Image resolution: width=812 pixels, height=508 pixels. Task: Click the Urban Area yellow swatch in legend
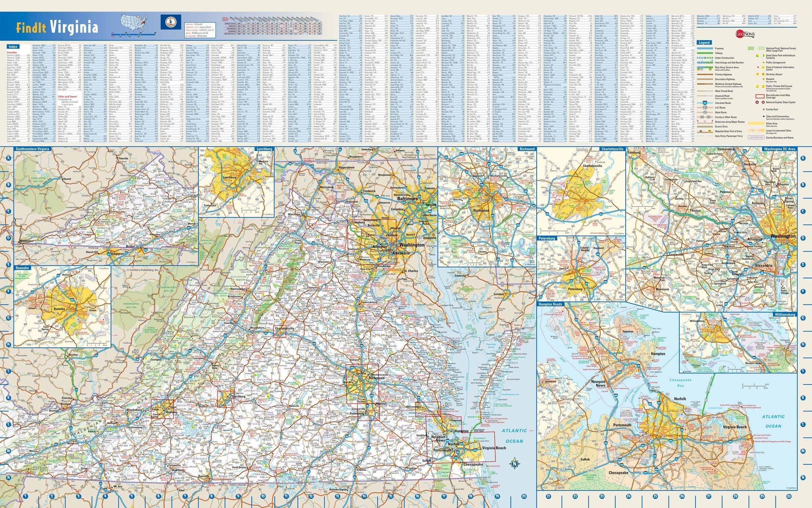tap(756, 123)
